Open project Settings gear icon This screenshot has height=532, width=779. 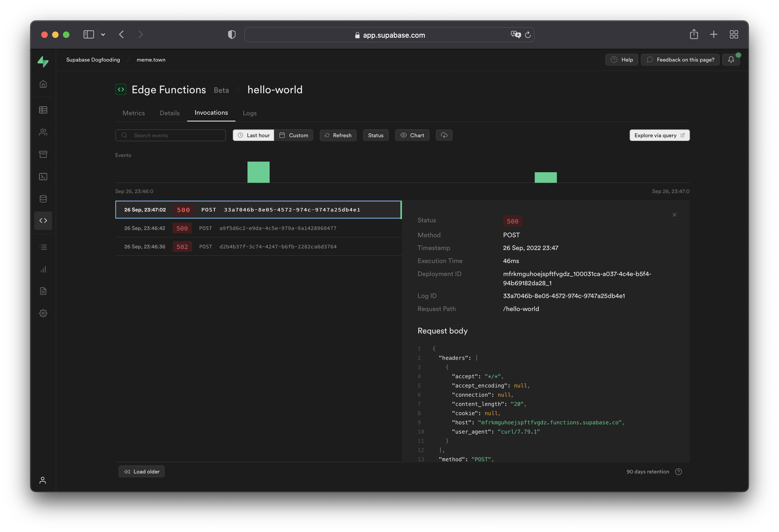click(x=43, y=313)
